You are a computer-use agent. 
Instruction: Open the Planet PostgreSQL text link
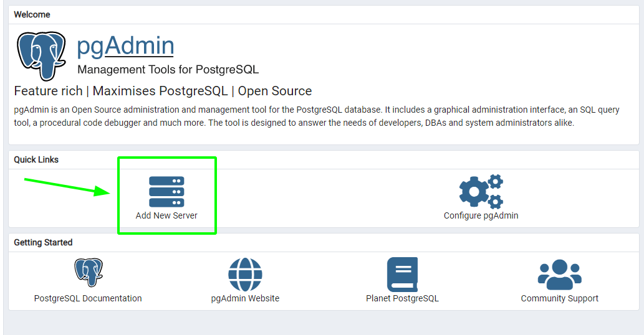[402, 298]
